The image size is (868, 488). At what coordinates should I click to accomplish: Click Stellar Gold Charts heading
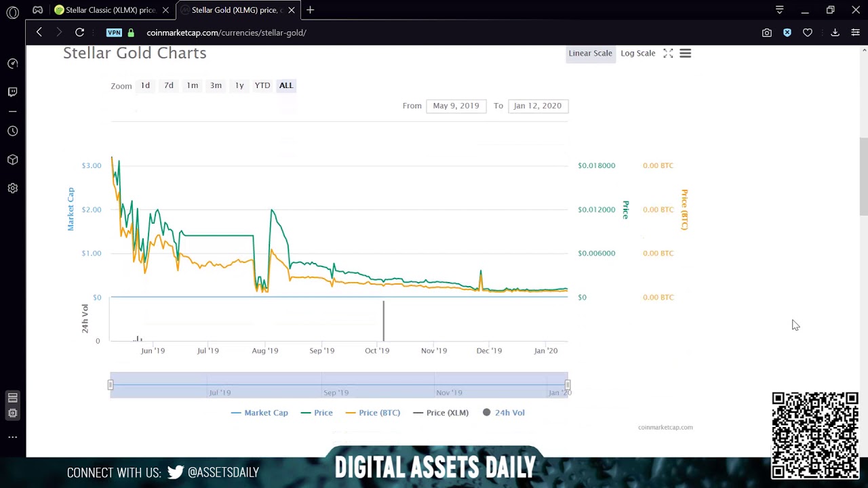[x=135, y=53]
